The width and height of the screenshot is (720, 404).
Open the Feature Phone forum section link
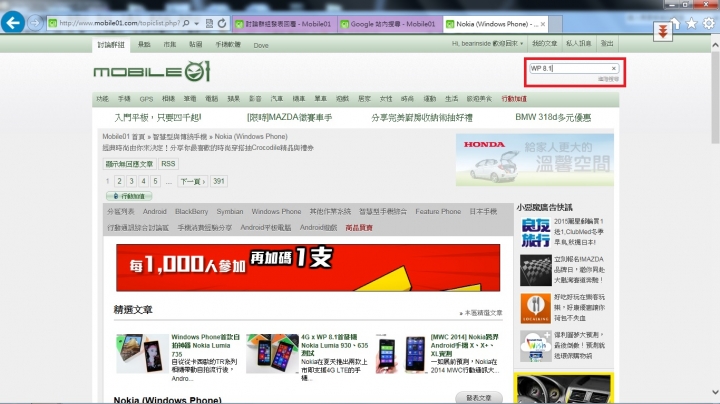(x=438, y=212)
